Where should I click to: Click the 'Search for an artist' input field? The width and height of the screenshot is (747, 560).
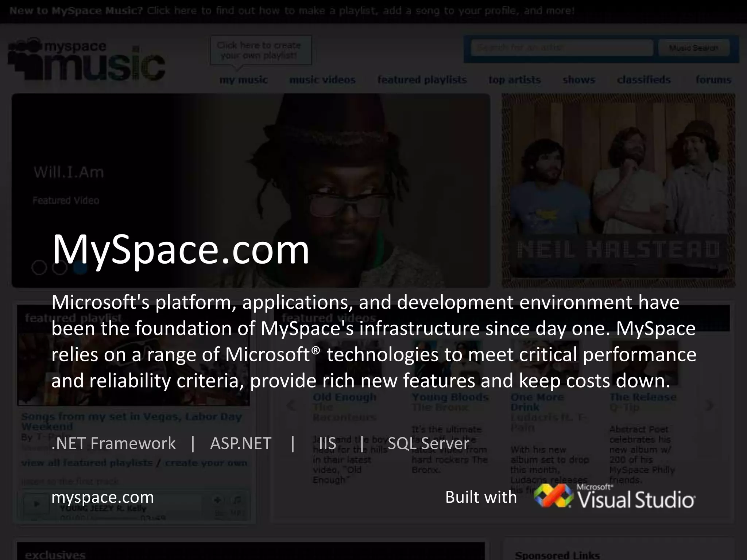[562, 48]
